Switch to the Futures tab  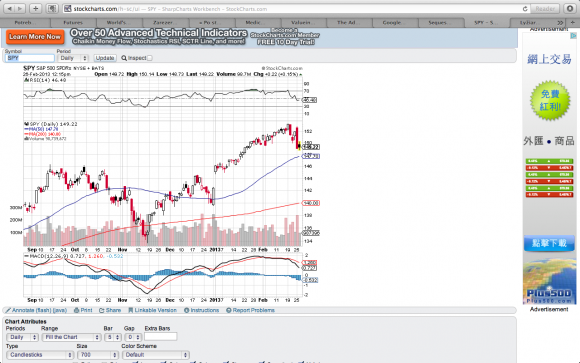73,23
